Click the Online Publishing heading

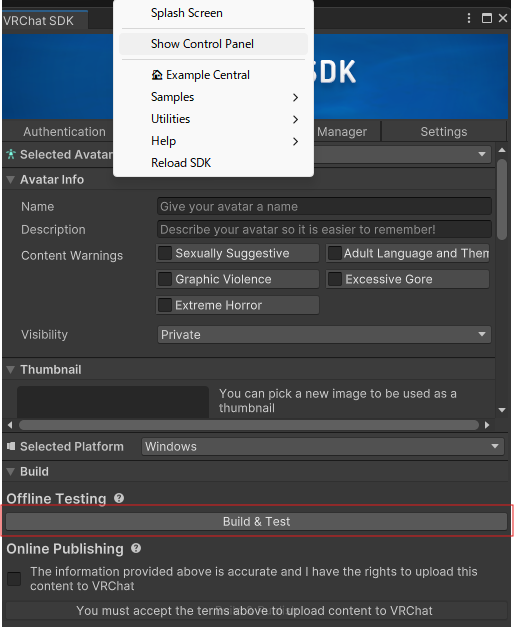[x=65, y=549]
